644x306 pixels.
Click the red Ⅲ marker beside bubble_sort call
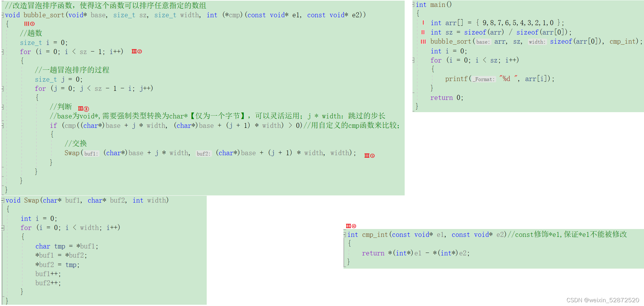point(423,41)
